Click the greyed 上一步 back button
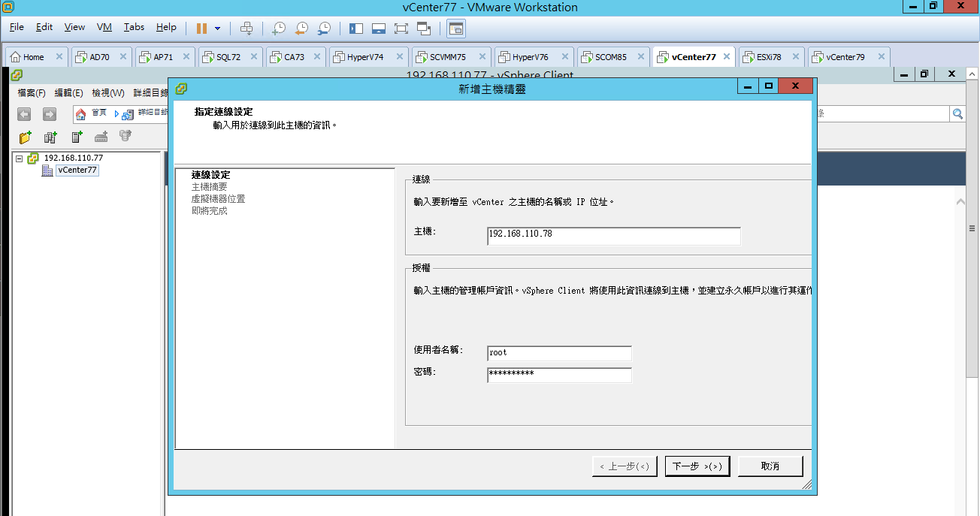This screenshot has height=516, width=980. pyautogui.click(x=625, y=466)
